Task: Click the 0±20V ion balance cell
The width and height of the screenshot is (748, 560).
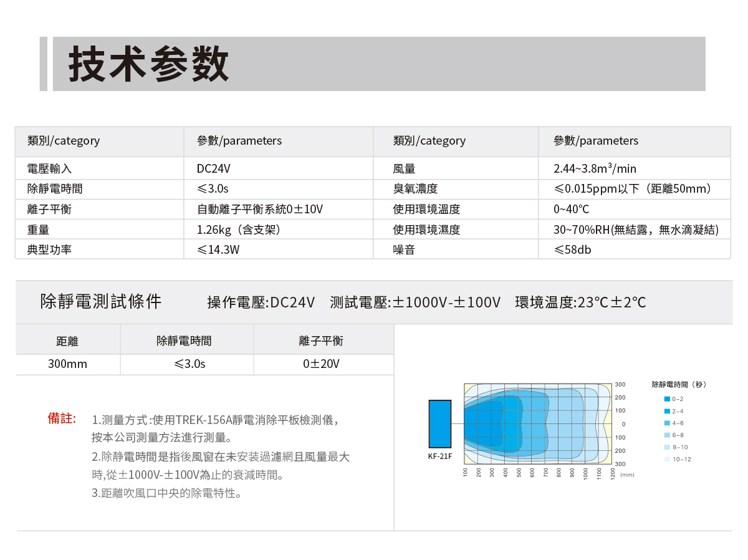Action: click(x=321, y=364)
